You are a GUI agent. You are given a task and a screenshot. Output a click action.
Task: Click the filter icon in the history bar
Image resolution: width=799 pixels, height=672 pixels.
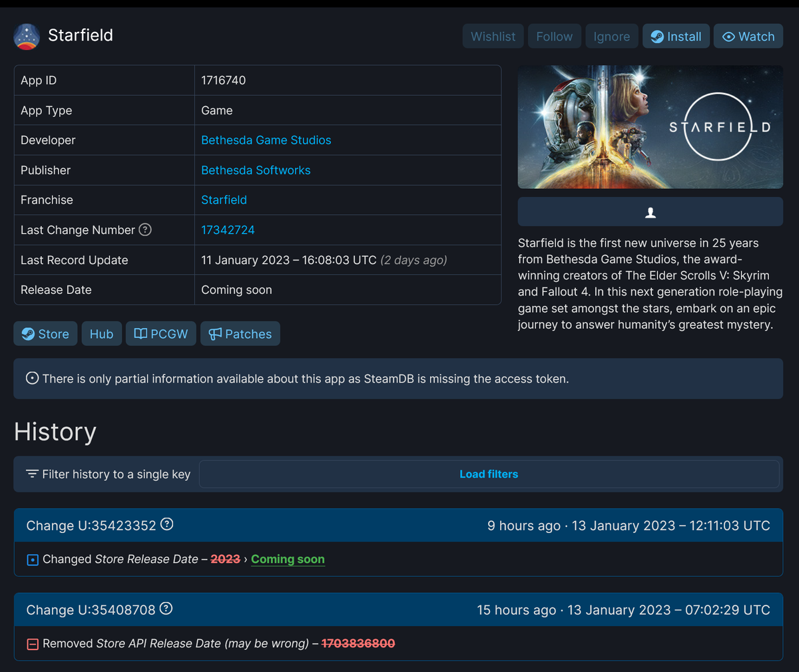[x=32, y=474]
